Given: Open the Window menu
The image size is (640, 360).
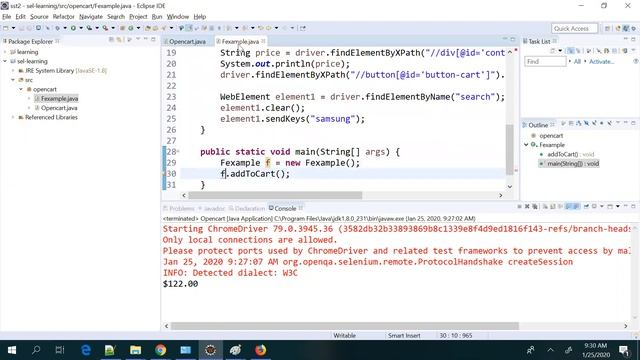Looking at the screenshot, I should [178, 17].
